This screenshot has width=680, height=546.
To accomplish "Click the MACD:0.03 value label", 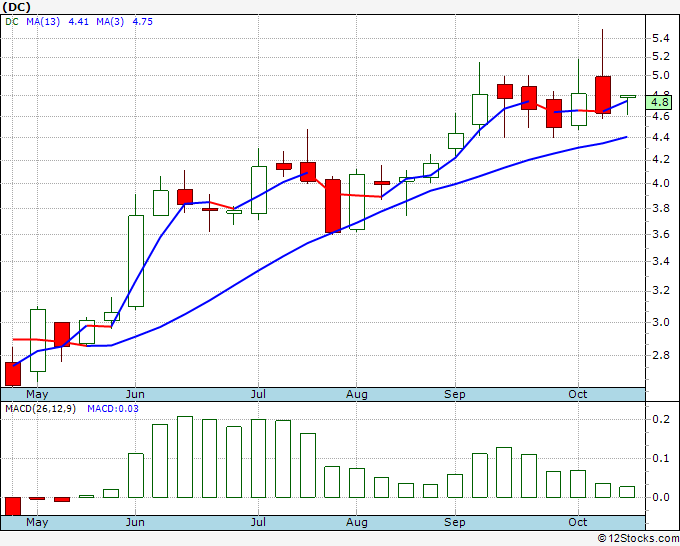I will (x=113, y=409).
